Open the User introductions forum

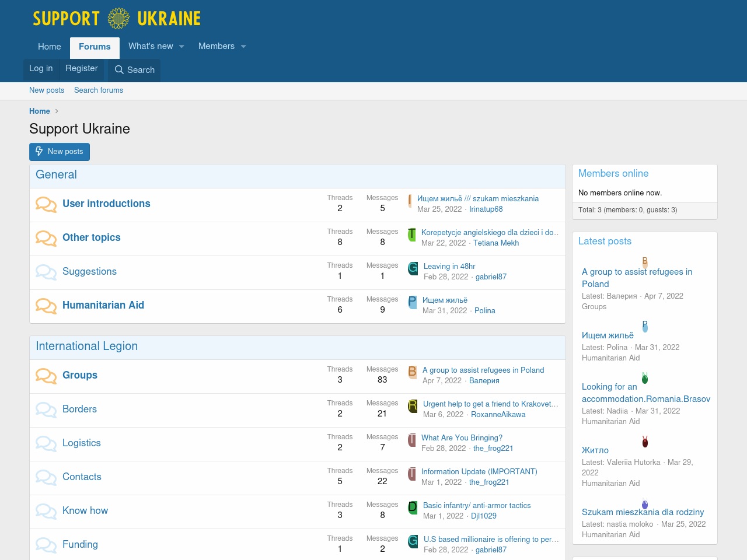106,204
